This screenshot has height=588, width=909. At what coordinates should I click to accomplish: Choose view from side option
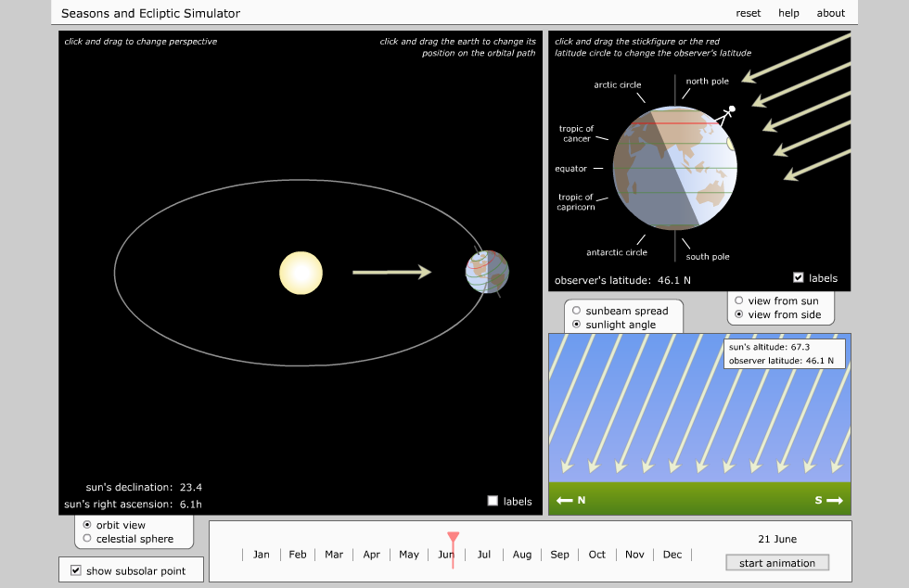tap(738, 314)
